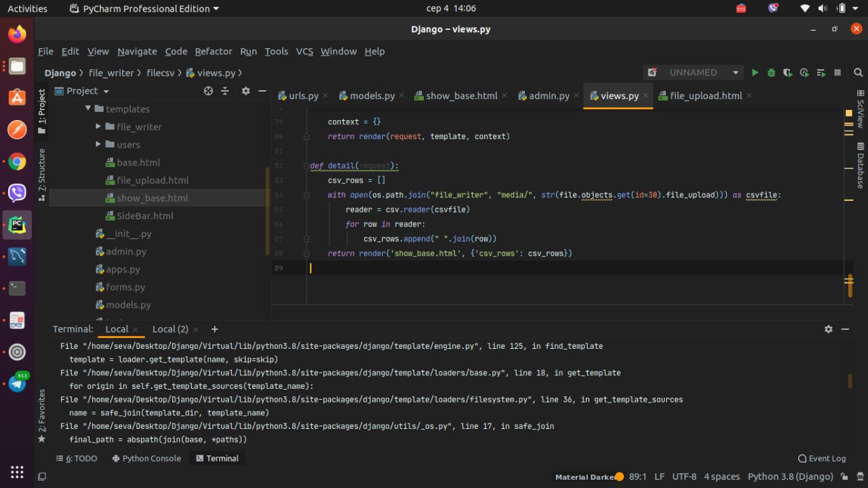This screenshot has width=868, height=488.
Task: Add a new terminal session with plus icon
Action: point(214,329)
